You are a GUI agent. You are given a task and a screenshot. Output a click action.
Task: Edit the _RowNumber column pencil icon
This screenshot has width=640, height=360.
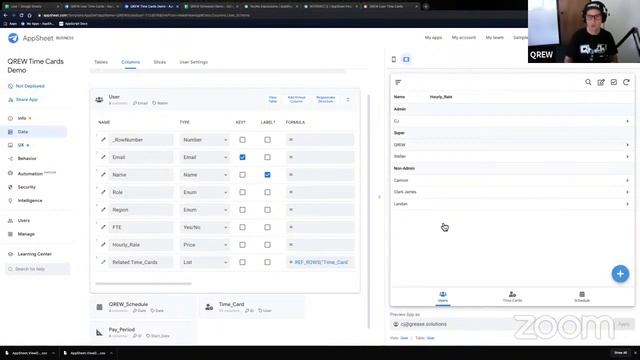[103, 140]
